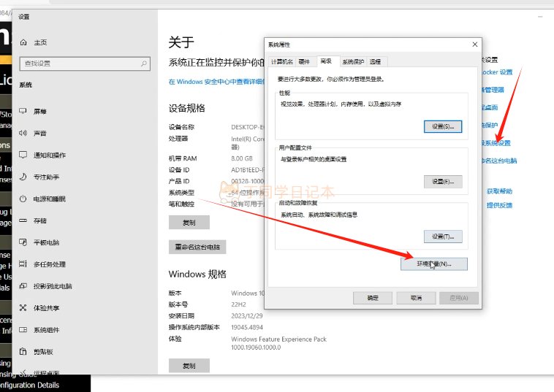Open 环境变量(N)... button
The image size is (554, 392).
pos(434,264)
